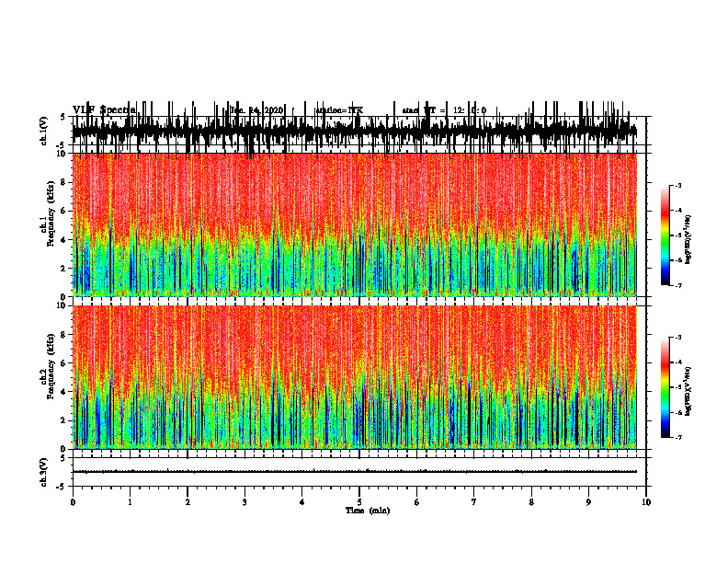Click time axis tick label "0"
The width and height of the screenshot is (728, 563).
pos(73,502)
